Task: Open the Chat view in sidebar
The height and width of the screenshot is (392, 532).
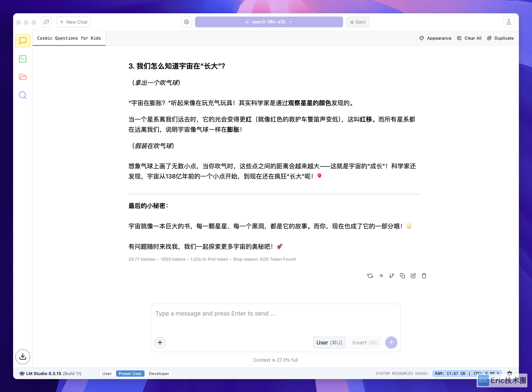Action: tap(23, 41)
